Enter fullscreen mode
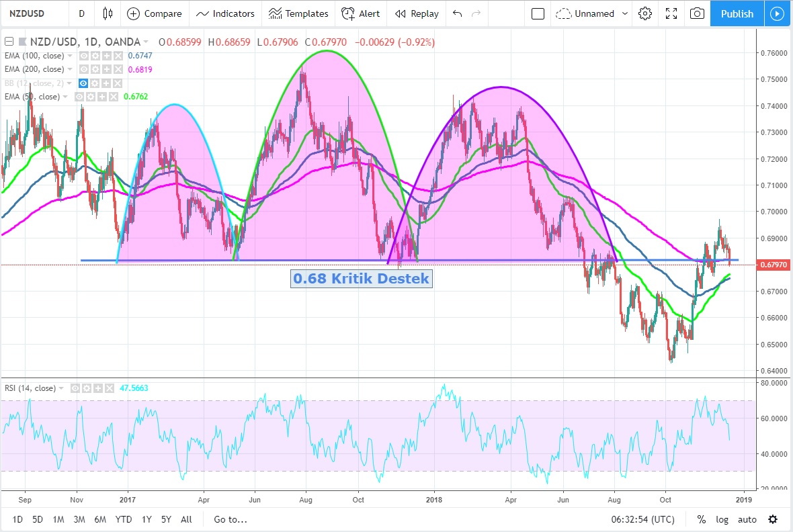 click(671, 13)
